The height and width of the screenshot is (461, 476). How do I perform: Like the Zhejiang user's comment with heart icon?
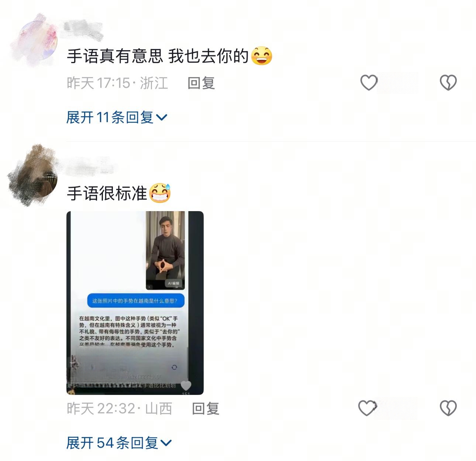pyautogui.click(x=369, y=82)
